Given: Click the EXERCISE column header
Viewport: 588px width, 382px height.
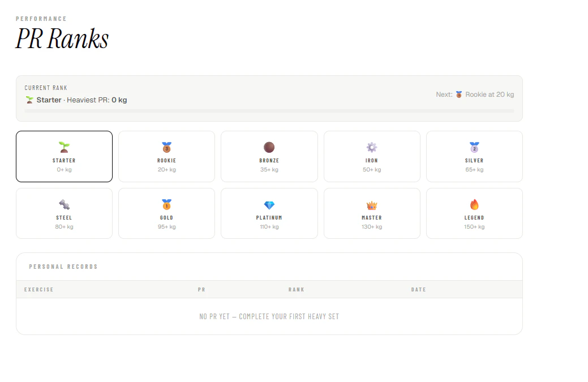Looking at the screenshot, I should point(39,290).
